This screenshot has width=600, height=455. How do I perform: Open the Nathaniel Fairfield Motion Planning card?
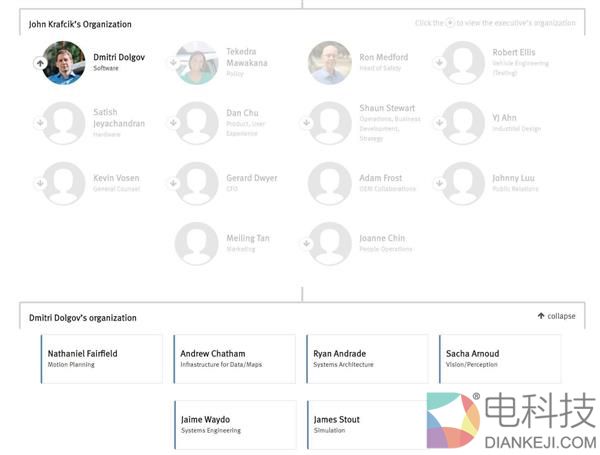point(101,359)
